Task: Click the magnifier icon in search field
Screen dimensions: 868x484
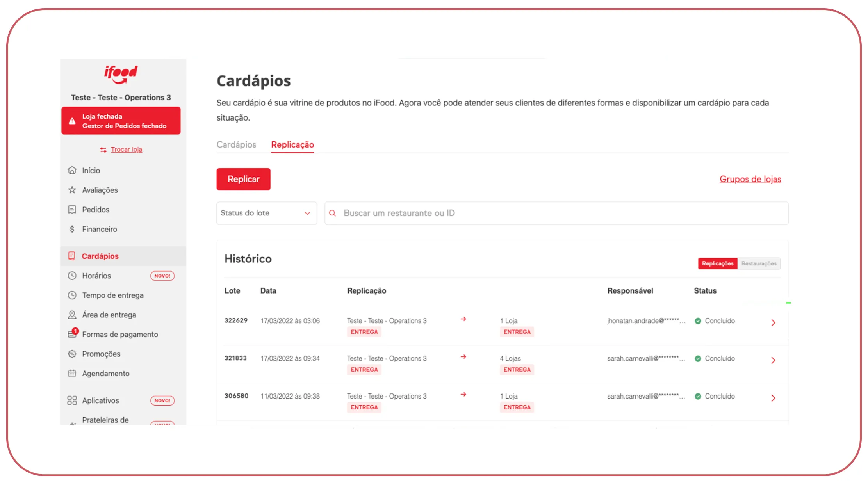Action: coord(332,213)
